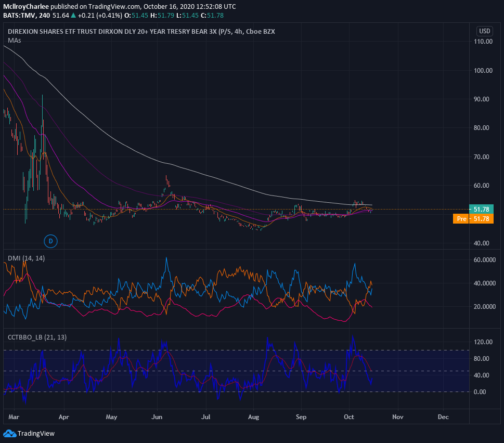Click the 70.00 price axis label

coord(482,157)
